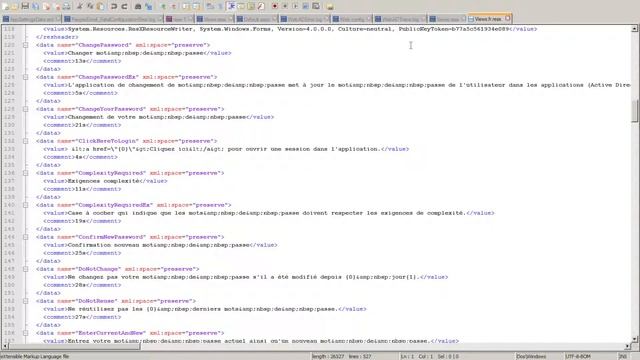The image size is (640, 360).
Task: Click the Ln : 1 Col : 1 status entry
Action: tap(429, 357)
